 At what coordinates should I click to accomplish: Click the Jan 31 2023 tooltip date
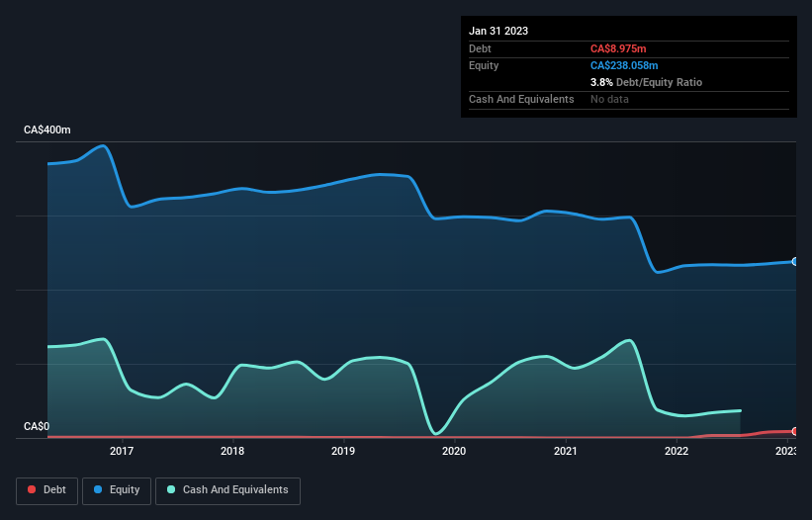point(498,31)
